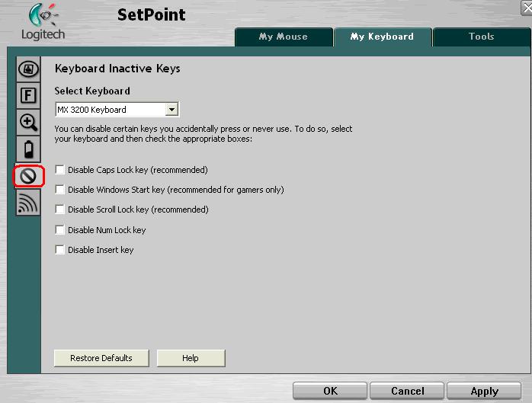This screenshot has height=403, width=532.
Task: Select the inactive keys prohibition icon
Action: coord(28,176)
